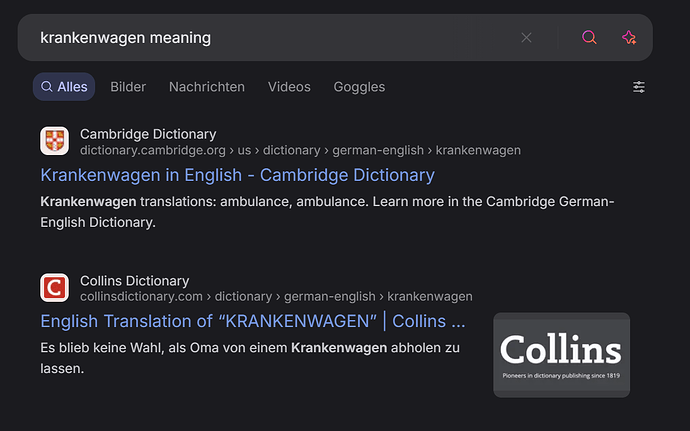Viewport: 690px width, 431px height.
Task: Click the Collins Dictionary red favicon
Action: [55, 288]
